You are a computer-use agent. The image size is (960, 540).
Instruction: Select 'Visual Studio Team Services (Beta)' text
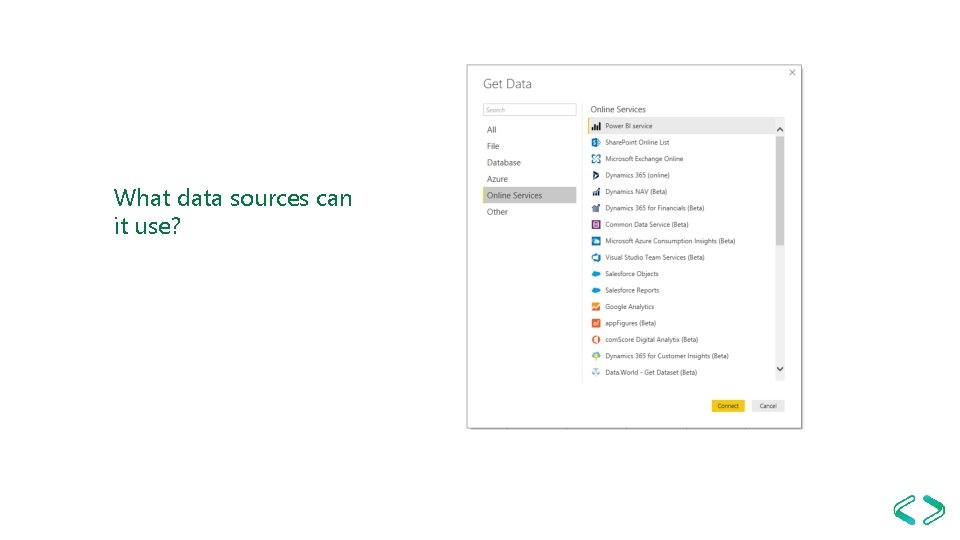(x=655, y=258)
